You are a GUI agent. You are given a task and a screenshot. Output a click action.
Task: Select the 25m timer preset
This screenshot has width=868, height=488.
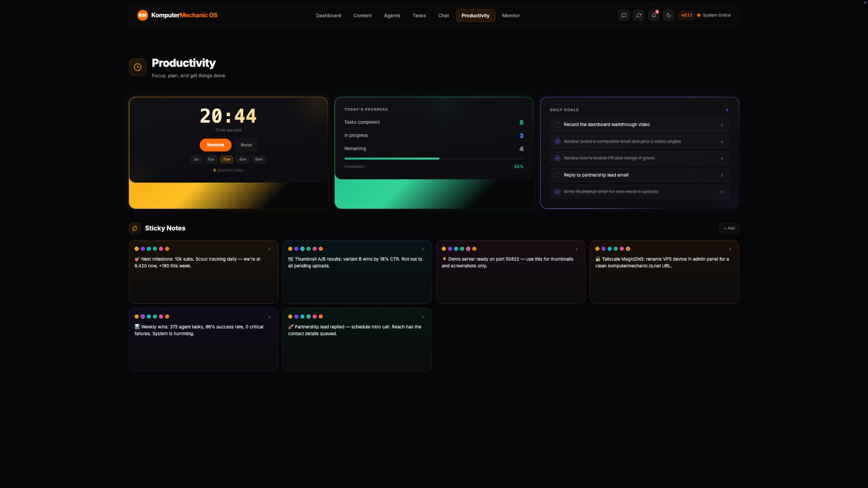[x=226, y=160]
